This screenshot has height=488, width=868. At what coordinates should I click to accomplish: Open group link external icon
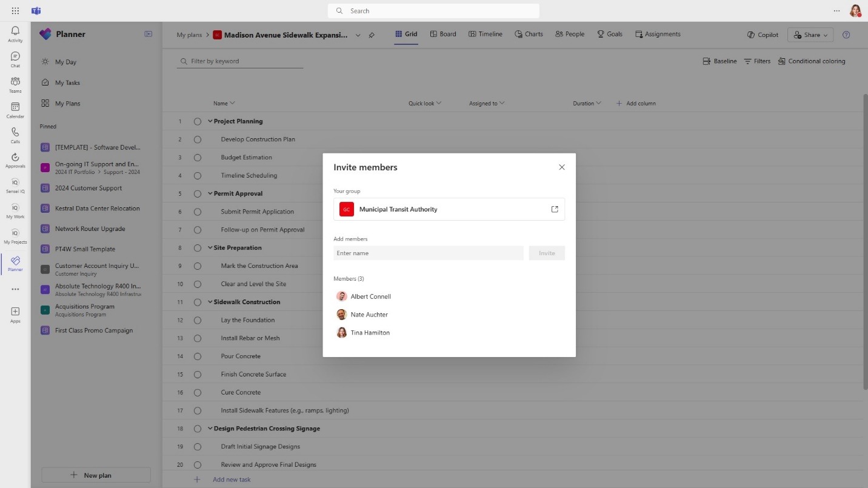coord(555,209)
